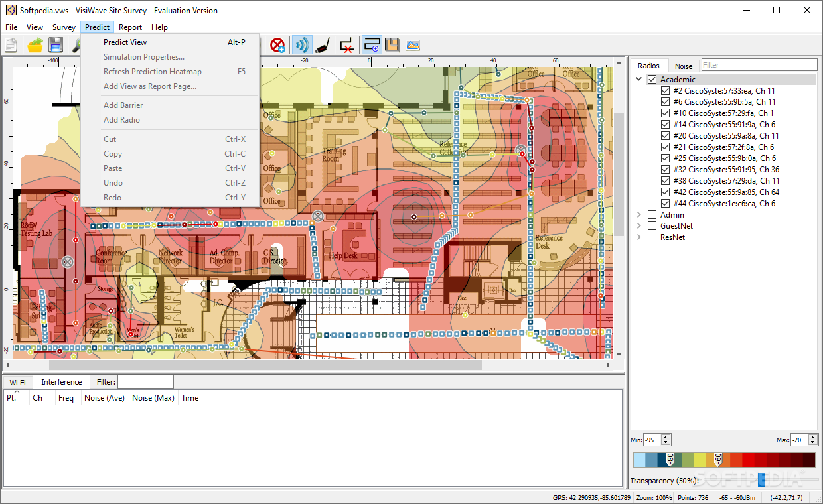The width and height of the screenshot is (823, 504).
Task: Click the Open folder toolbar icon
Action: point(35,45)
